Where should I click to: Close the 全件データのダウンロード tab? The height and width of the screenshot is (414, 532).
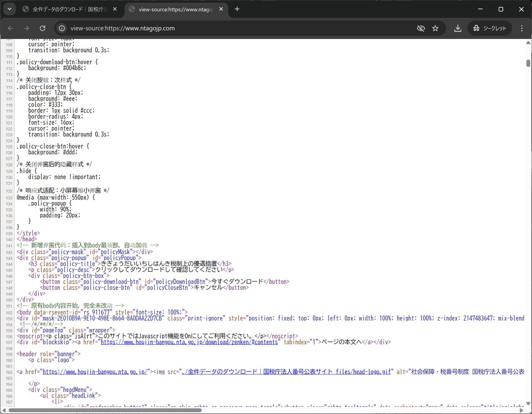click(x=114, y=9)
